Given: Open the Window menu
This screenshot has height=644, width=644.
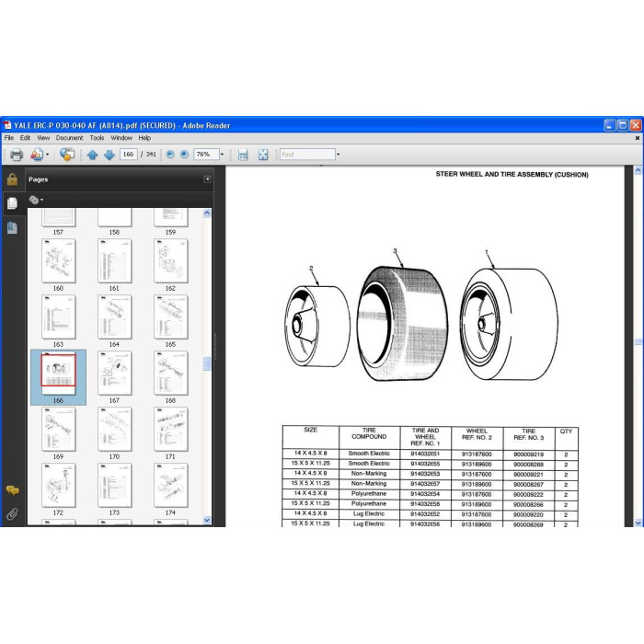Looking at the screenshot, I should pos(121,138).
